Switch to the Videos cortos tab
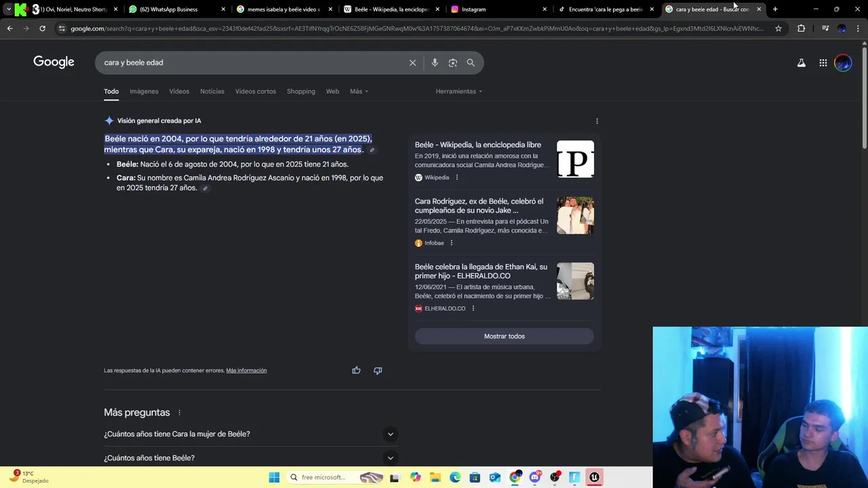868x488 pixels. point(256,91)
